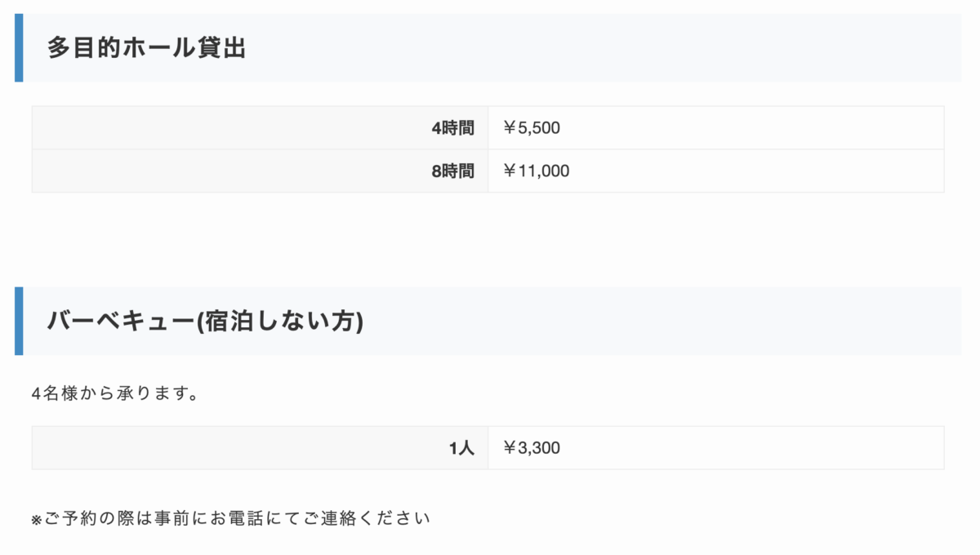Click the yen sign before 5,500
The height and width of the screenshot is (555, 980).
510,128
